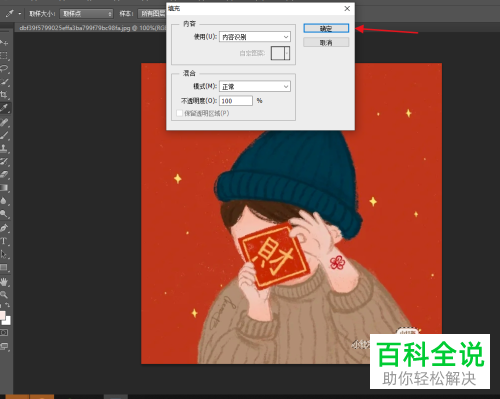Click the foreground color swatch
Viewport: 500px width, 399px height.
[2, 315]
